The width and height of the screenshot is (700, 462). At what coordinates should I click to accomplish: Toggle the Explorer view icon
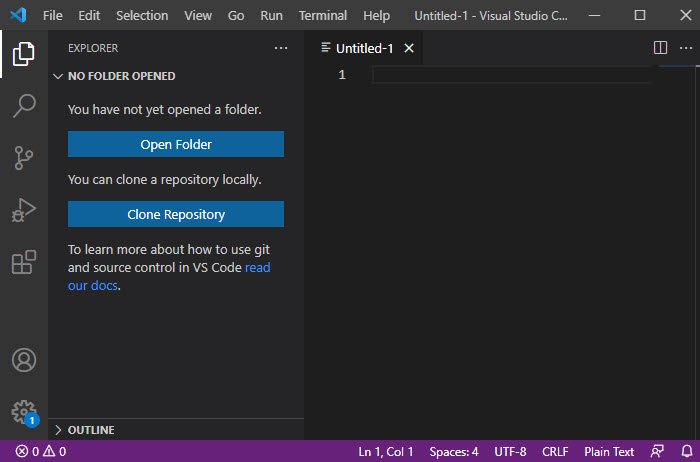[x=24, y=53]
